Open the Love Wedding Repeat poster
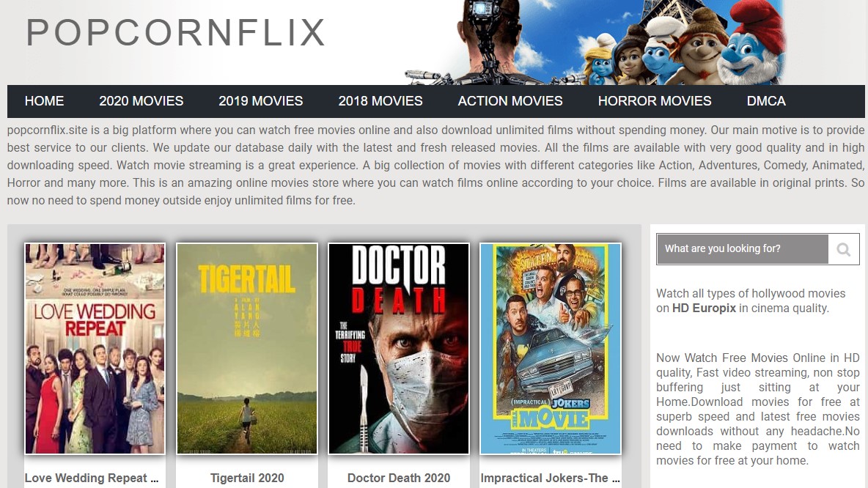The image size is (868, 488). [x=95, y=349]
